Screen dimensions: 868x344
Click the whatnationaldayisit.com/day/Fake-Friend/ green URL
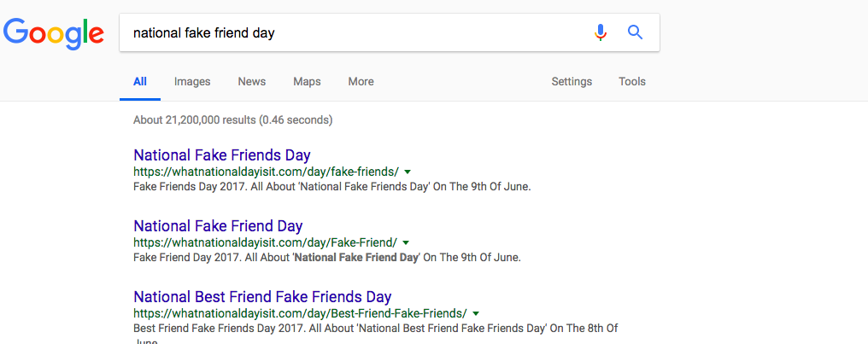pos(265,242)
